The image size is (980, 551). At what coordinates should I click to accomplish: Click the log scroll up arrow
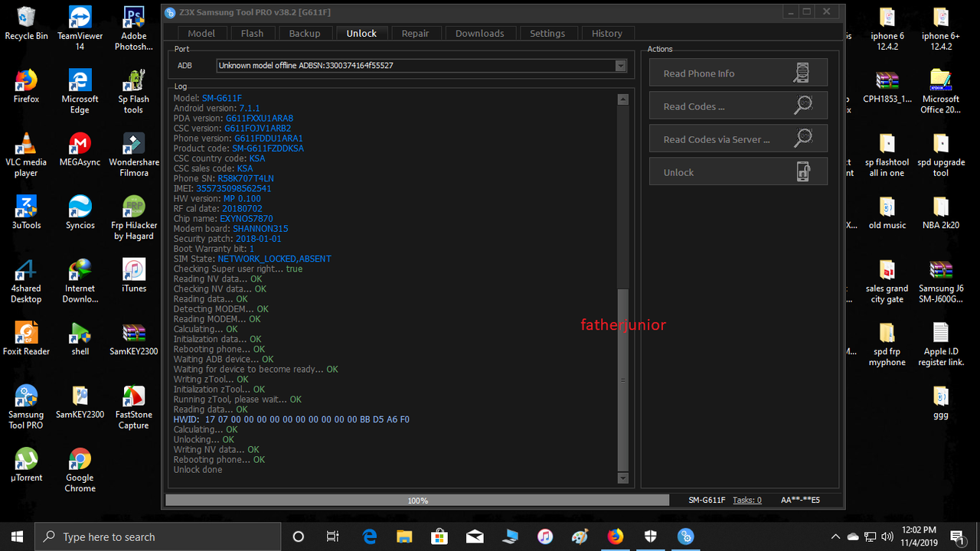622,99
